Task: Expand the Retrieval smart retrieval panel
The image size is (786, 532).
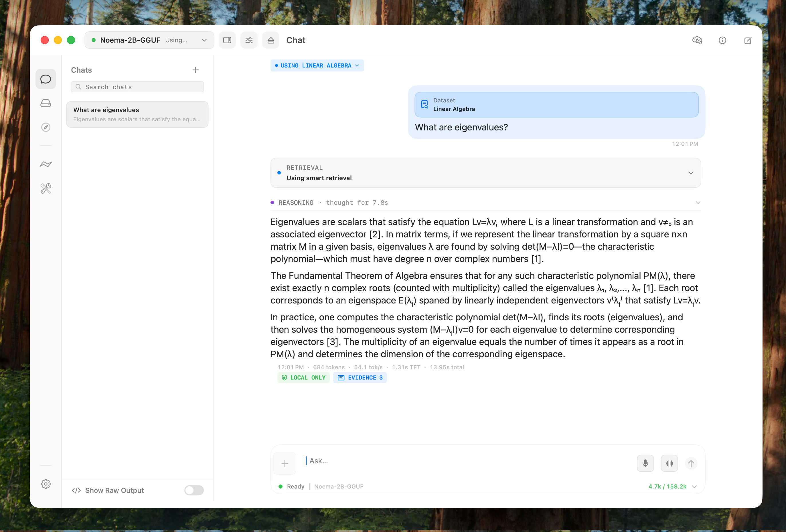Action: [x=485, y=173]
